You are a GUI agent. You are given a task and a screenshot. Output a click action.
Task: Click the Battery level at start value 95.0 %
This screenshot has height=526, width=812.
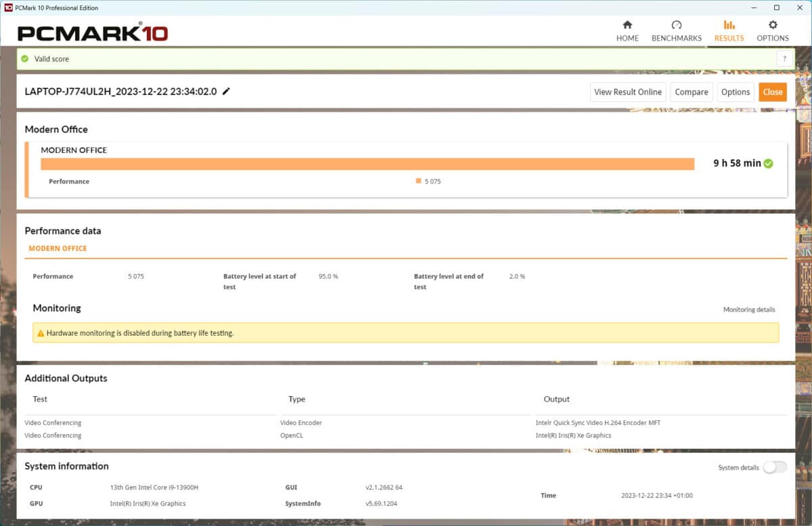click(x=328, y=276)
